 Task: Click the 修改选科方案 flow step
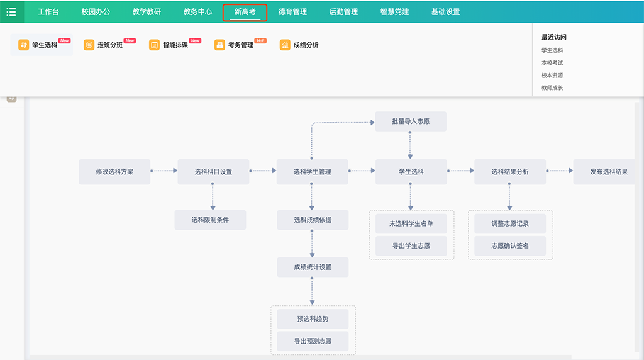point(114,172)
